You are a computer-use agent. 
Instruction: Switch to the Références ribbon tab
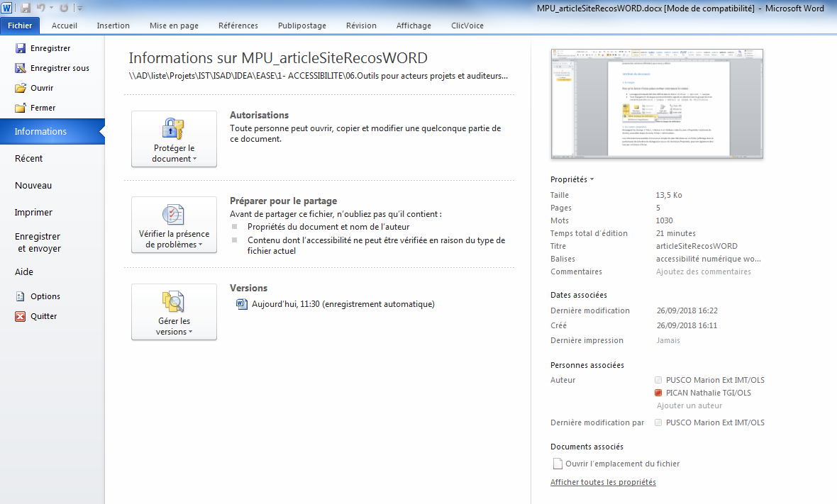point(238,26)
